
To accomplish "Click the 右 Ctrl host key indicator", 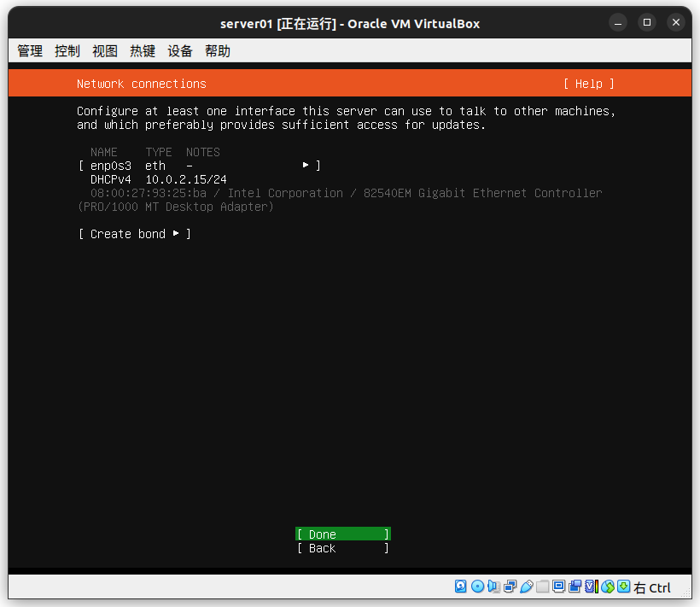I will pyautogui.click(x=652, y=588).
